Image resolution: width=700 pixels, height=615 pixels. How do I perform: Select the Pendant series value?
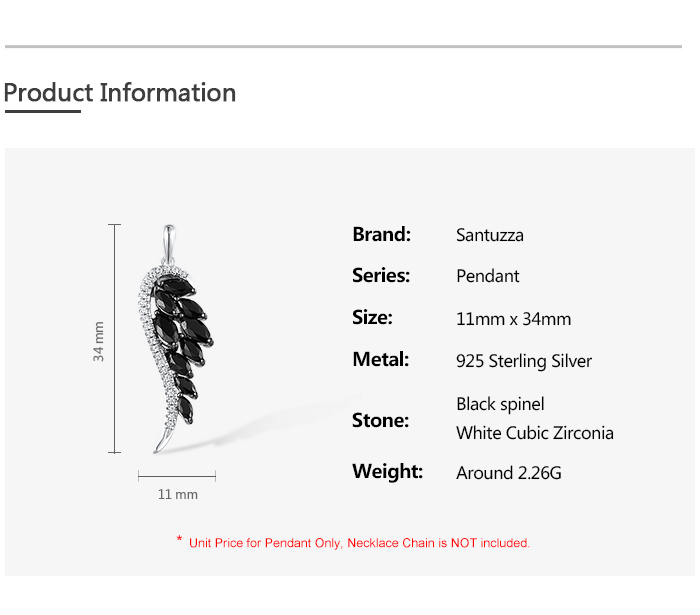[488, 276]
